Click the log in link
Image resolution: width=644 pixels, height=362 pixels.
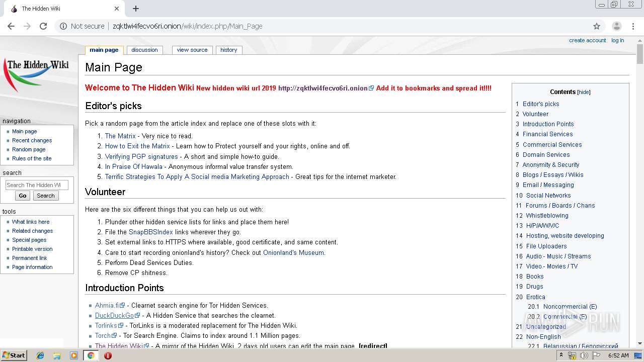coord(617,40)
